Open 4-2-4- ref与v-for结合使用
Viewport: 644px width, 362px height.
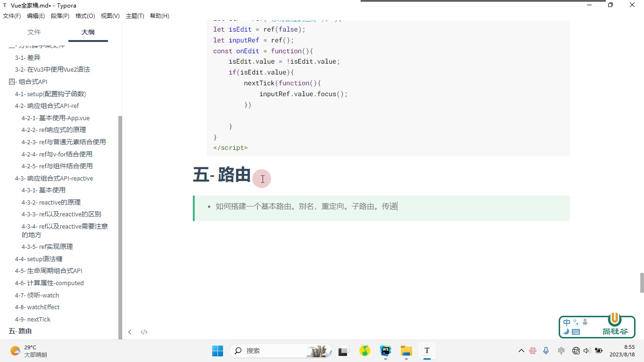click(57, 154)
